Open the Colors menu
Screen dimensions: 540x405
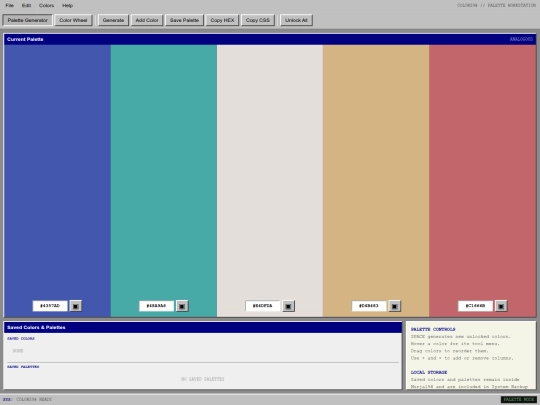point(46,6)
